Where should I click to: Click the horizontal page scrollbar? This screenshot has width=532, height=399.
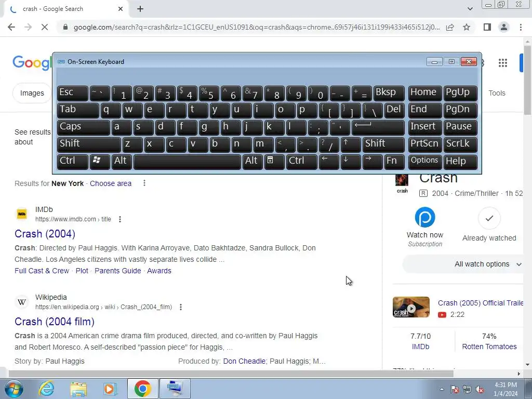pyautogui.click(x=231, y=374)
